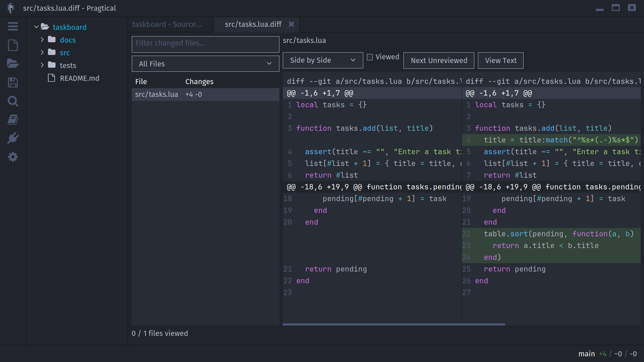
Task: Click the src/tasks.lua heading above diff
Action: tap(304, 40)
